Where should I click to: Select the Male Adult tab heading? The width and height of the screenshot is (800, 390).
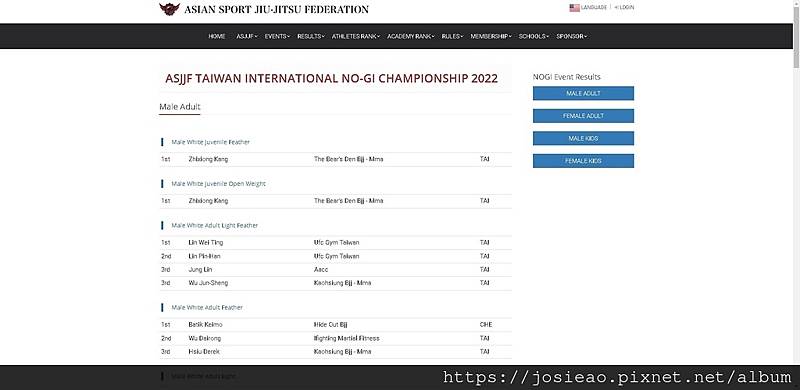click(x=180, y=107)
